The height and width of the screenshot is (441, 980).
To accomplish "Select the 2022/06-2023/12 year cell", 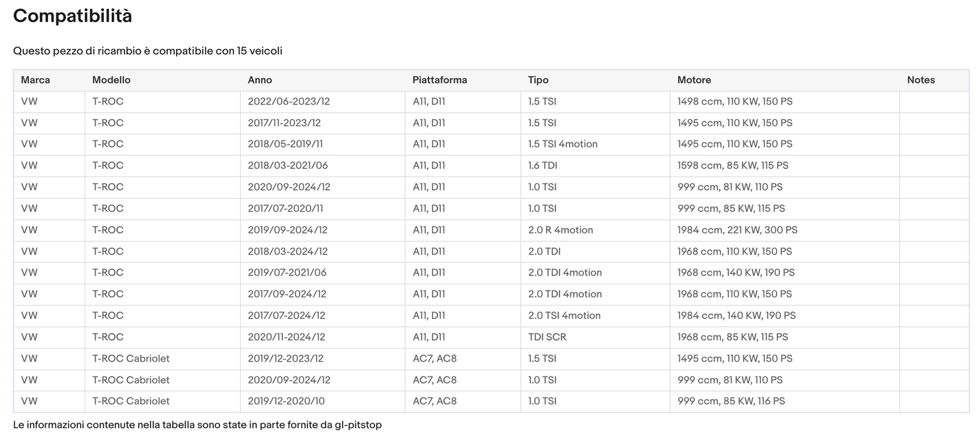I will [289, 102].
